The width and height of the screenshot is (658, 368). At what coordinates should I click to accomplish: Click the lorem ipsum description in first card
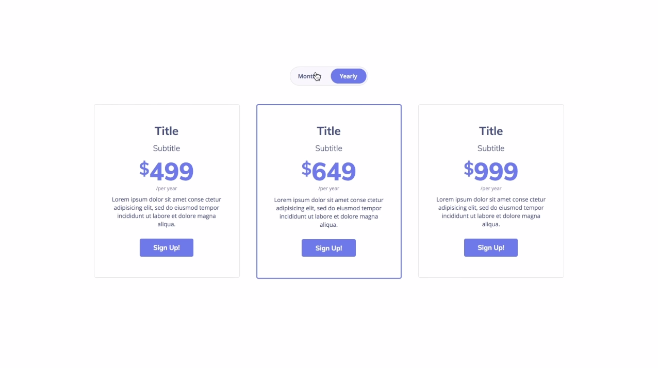167,211
